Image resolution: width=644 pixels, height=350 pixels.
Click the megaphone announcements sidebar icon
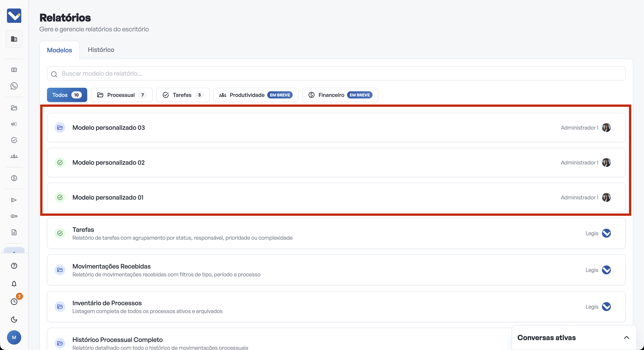coord(14,124)
